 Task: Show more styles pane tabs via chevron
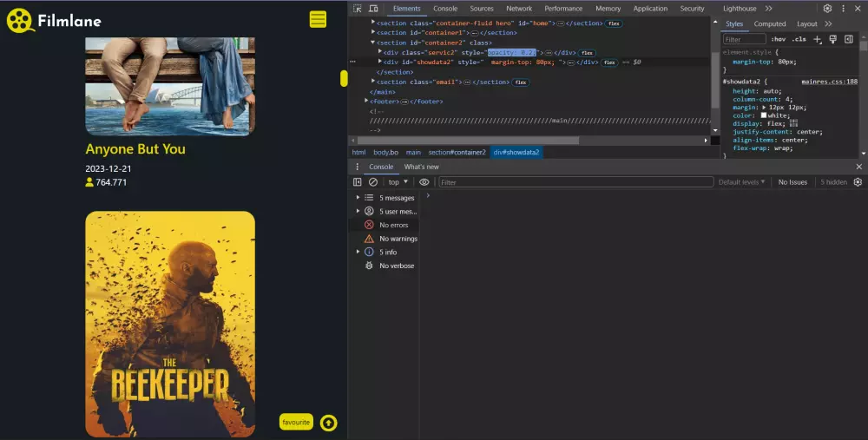(x=828, y=23)
